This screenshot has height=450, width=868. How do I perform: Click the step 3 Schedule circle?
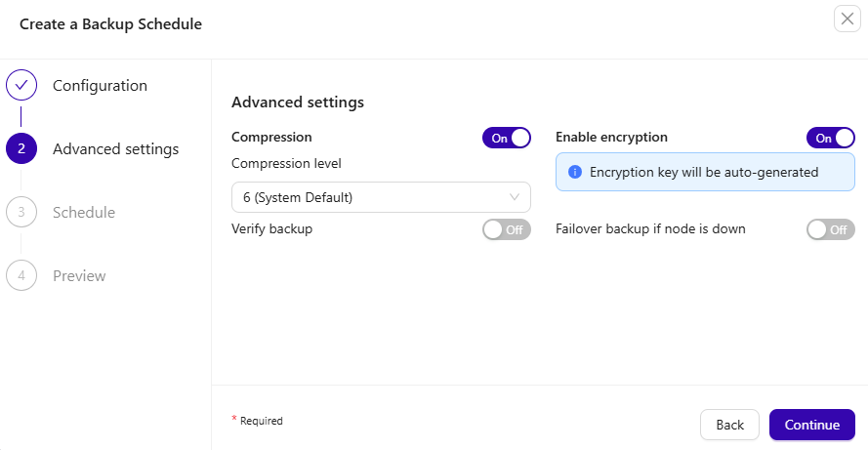[x=21, y=212]
